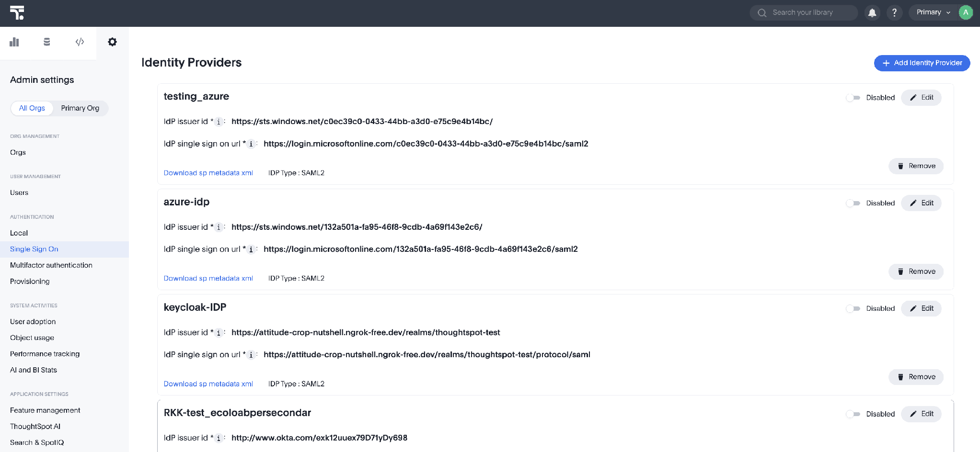Click the info icon beside azure-idp IdP issuer id

pos(219,227)
